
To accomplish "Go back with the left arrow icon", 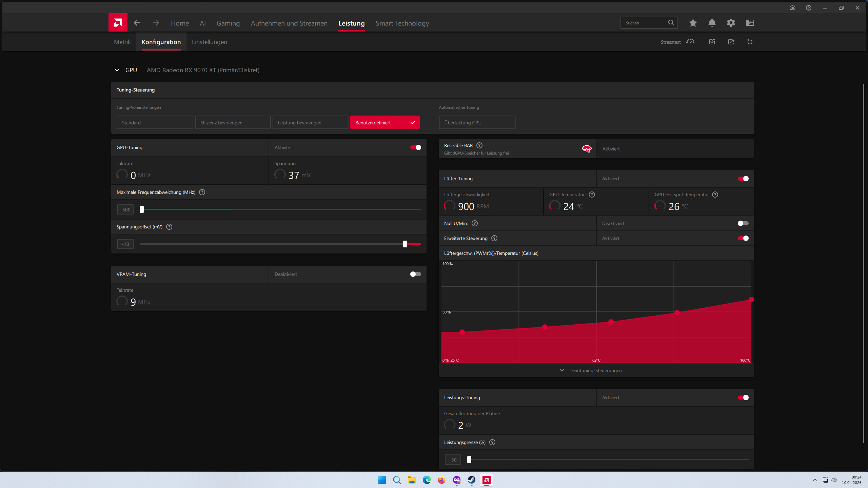I will [x=137, y=23].
